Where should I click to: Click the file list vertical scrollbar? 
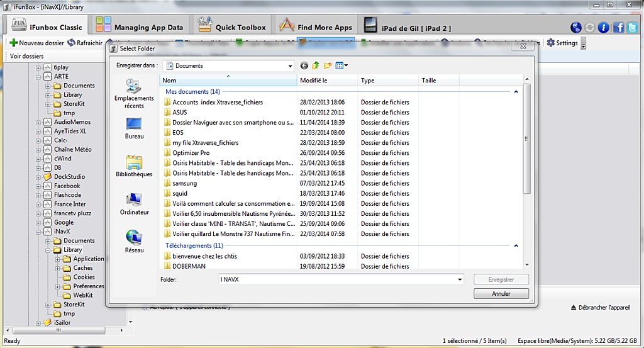point(527,139)
